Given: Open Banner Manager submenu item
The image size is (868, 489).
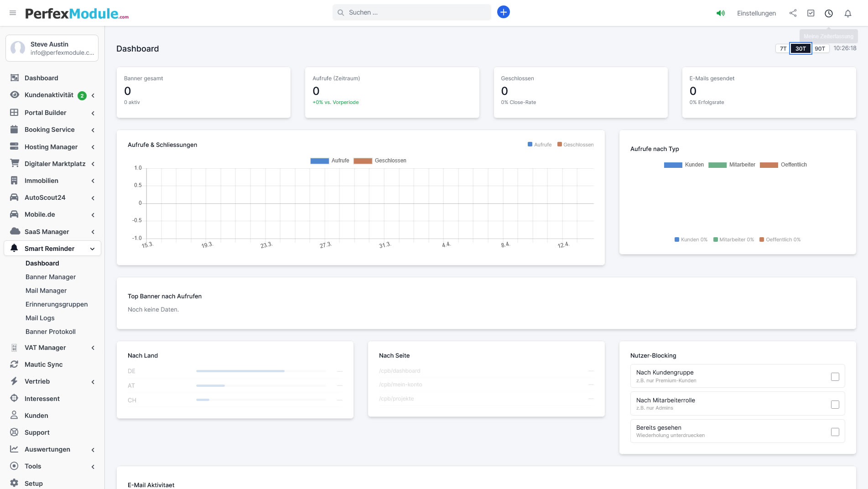Looking at the screenshot, I should pyautogui.click(x=51, y=277).
